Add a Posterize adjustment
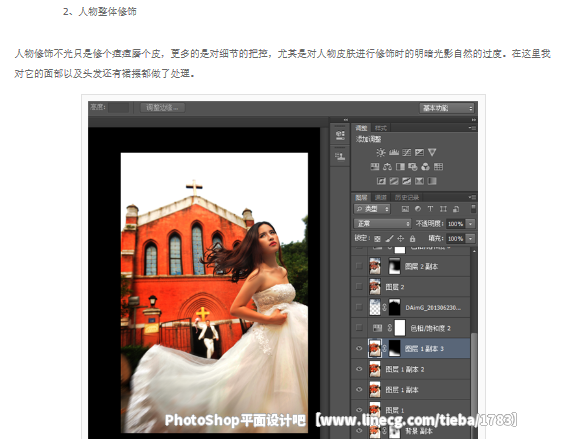 point(394,181)
